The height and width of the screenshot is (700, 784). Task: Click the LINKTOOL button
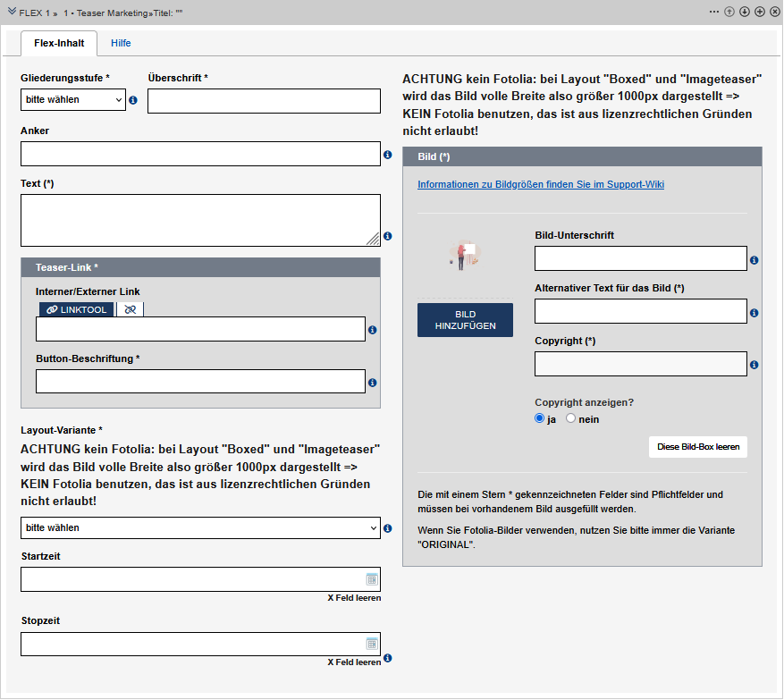click(76, 309)
